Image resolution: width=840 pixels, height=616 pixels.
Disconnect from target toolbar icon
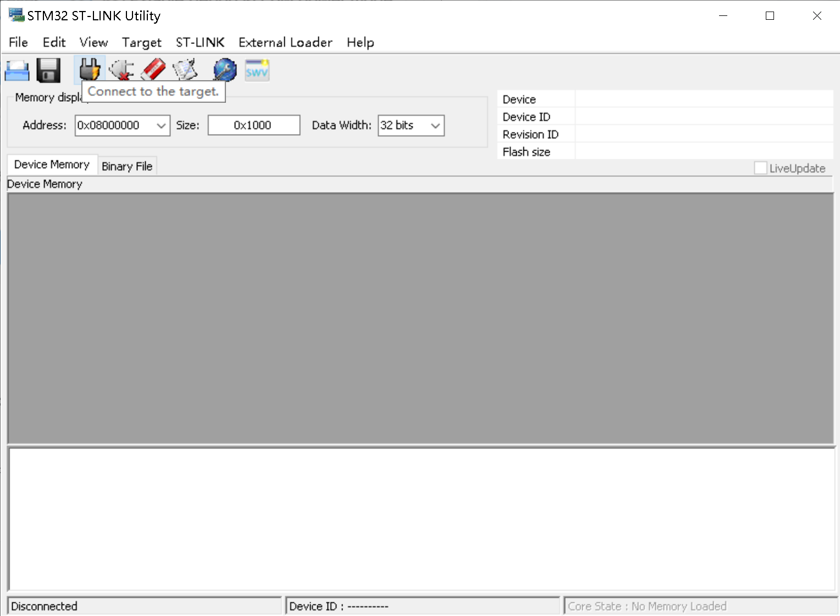(121, 70)
